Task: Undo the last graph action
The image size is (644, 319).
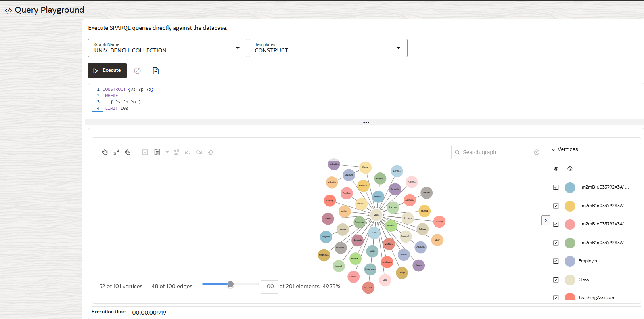Action: coord(188,152)
